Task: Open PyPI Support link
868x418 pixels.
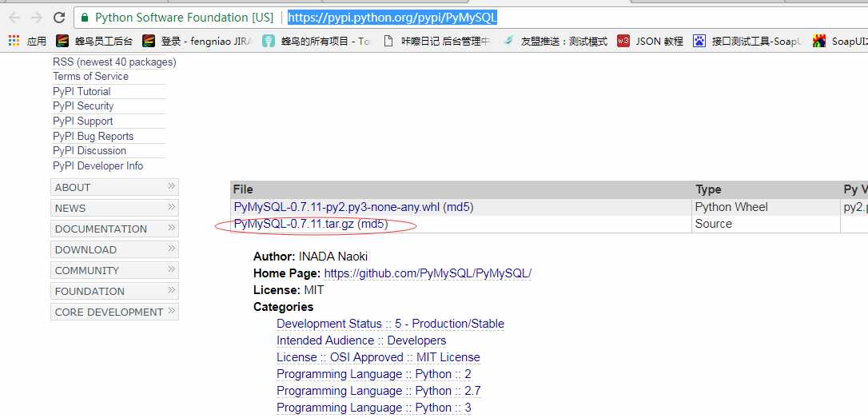Action: tap(83, 121)
